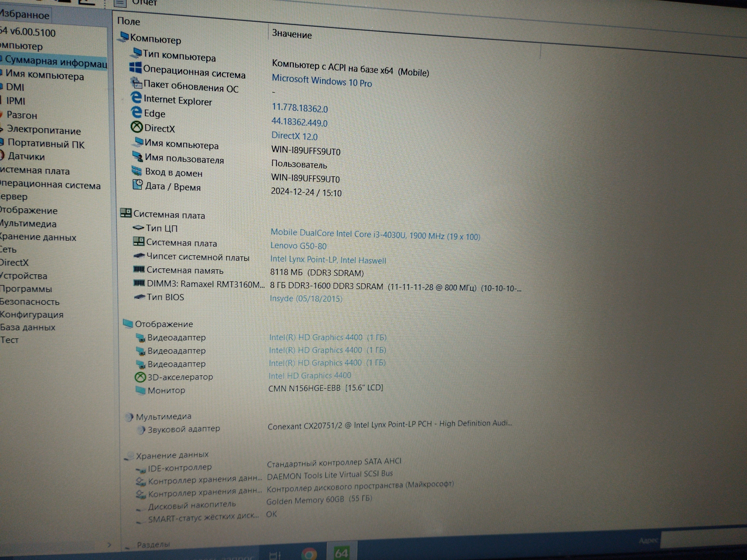Expand the Мультимедиа sidebar category
747x560 pixels.
28,224
